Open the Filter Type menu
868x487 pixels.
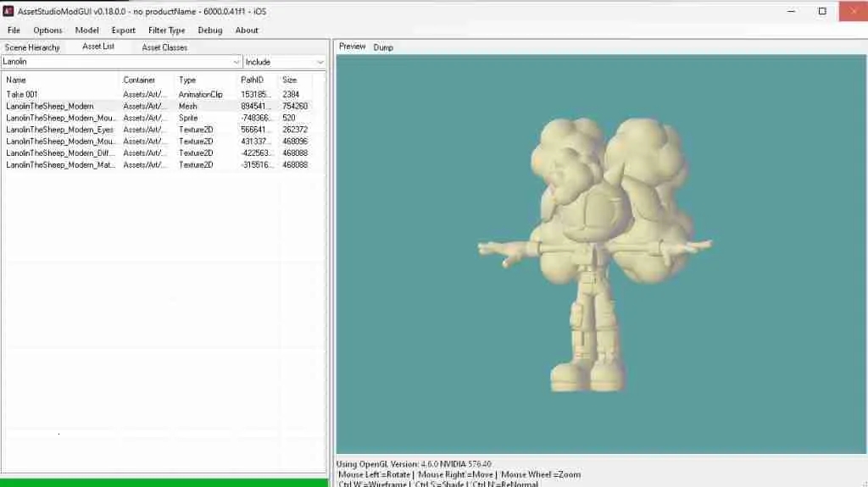click(167, 30)
